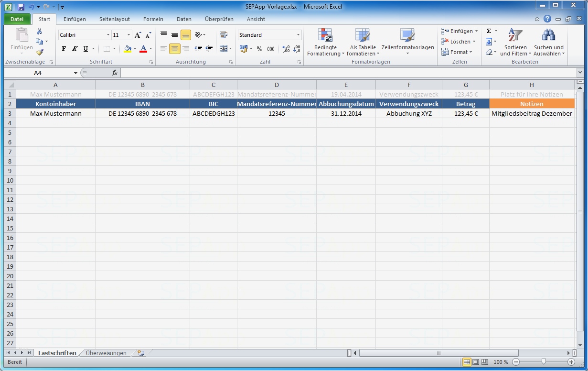The height and width of the screenshot is (371, 588).
Task: Open Sortieren und Filtern dropdown
Action: 515,43
